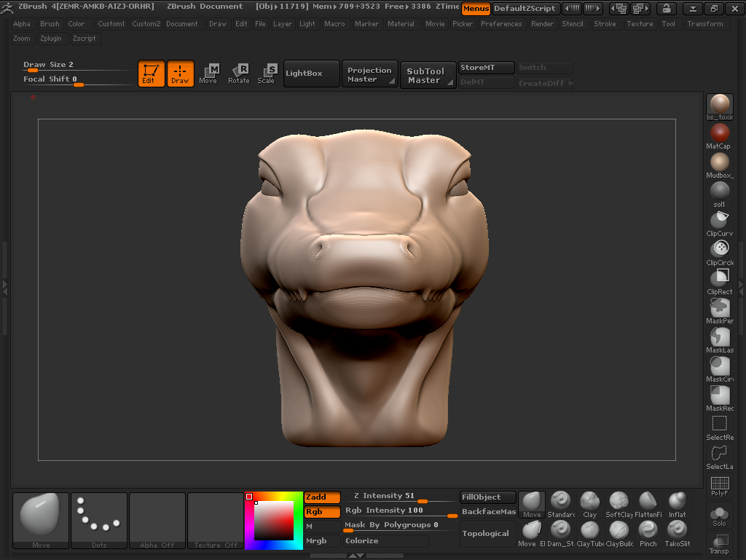Toggle Transp transparency mode

pyautogui.click(x=720, y=541)
